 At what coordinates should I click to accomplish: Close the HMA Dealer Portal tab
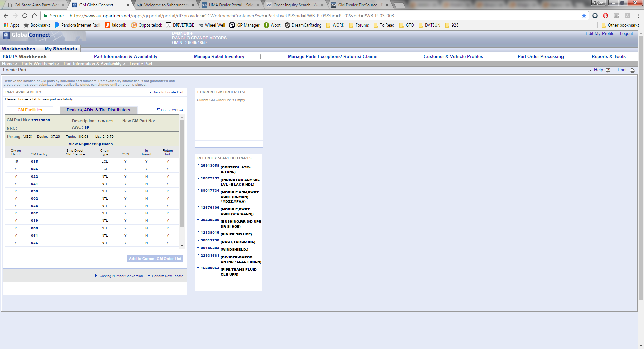coord(258,5)
